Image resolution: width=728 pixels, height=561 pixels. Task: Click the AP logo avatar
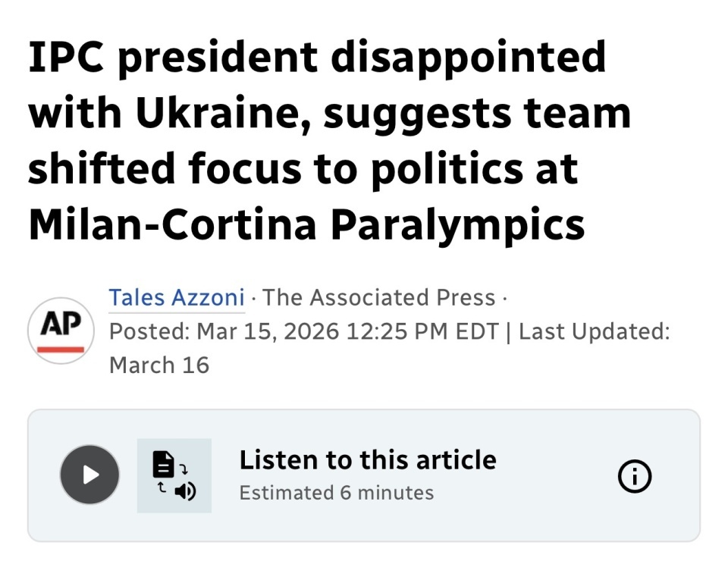pyautogui.click(x=61, y=331)
